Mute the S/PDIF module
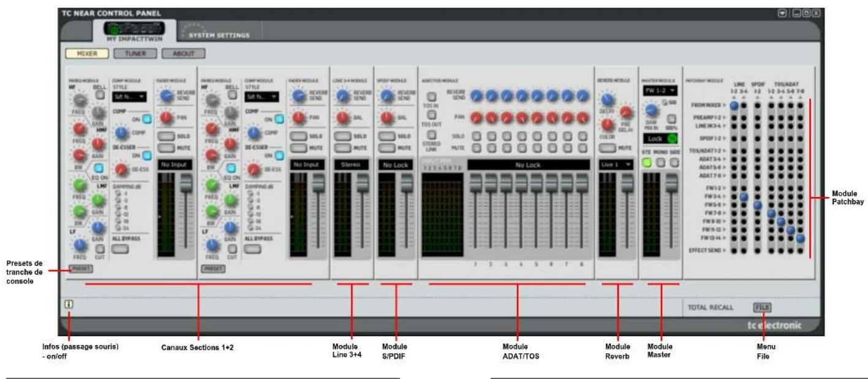Viewport: 868px width, 379px height. 387,148
